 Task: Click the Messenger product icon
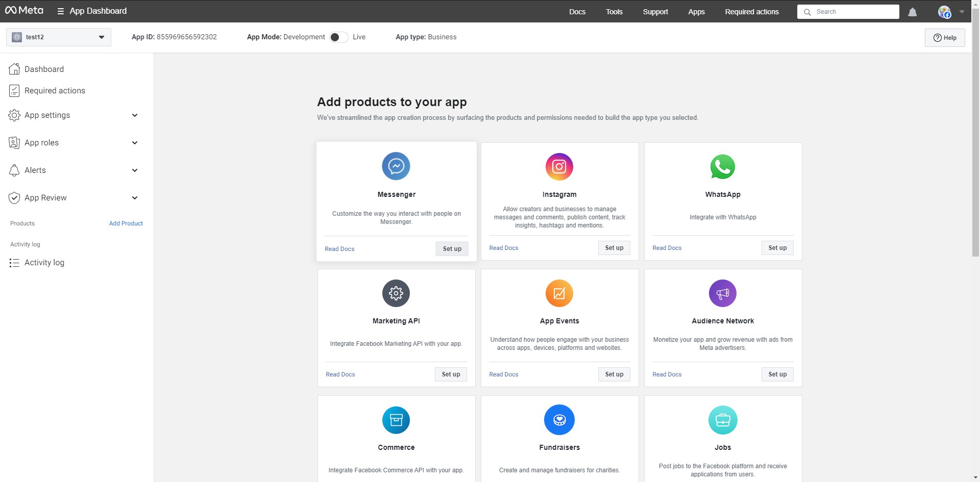(396, 166)
